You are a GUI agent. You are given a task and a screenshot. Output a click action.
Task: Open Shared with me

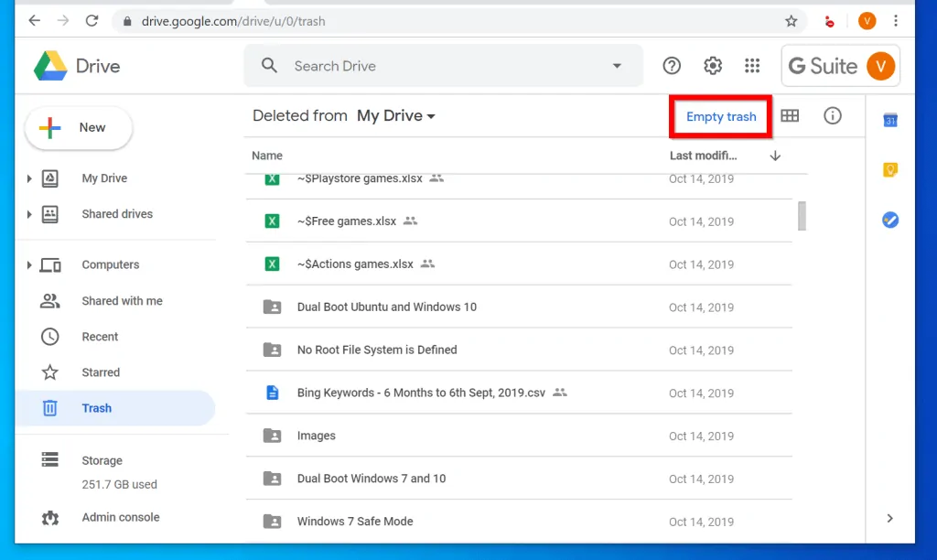pyautogui.click(x=122, y=300)
